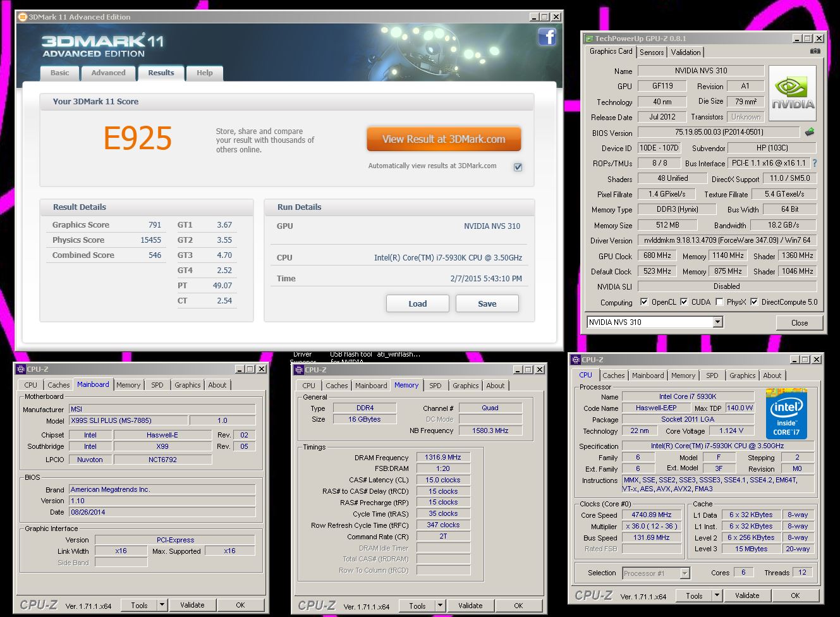
Task: Click OK in the Memory CPU-Z window
Action: [518, 606]
